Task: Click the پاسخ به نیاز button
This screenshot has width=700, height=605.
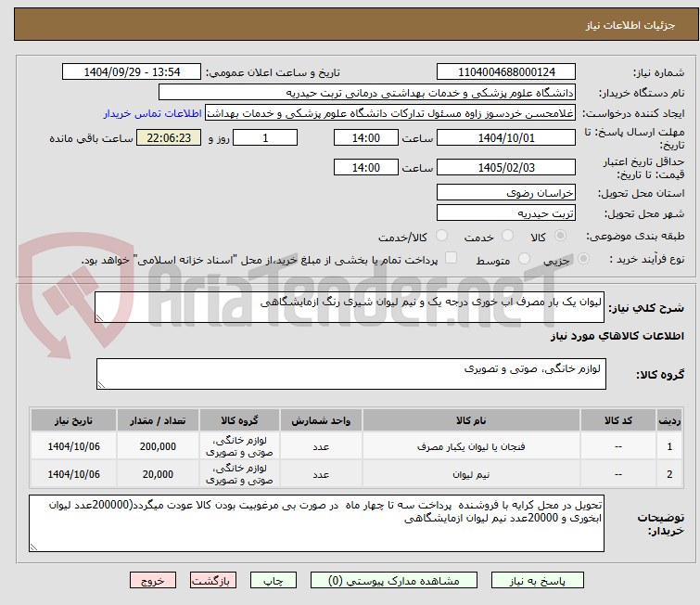Action: 538,581
